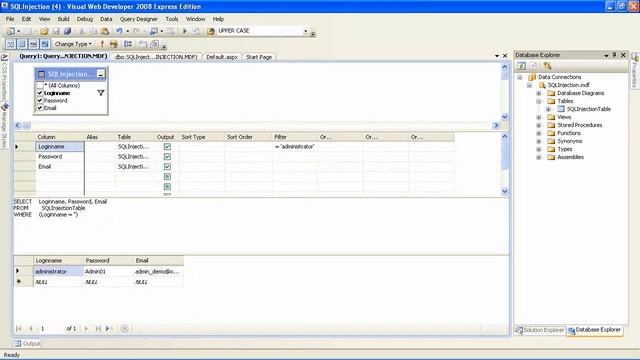Tick the (All Columns) checkbox
The width and height of the screenshot is (640, 360).
[x=40, y=85]
